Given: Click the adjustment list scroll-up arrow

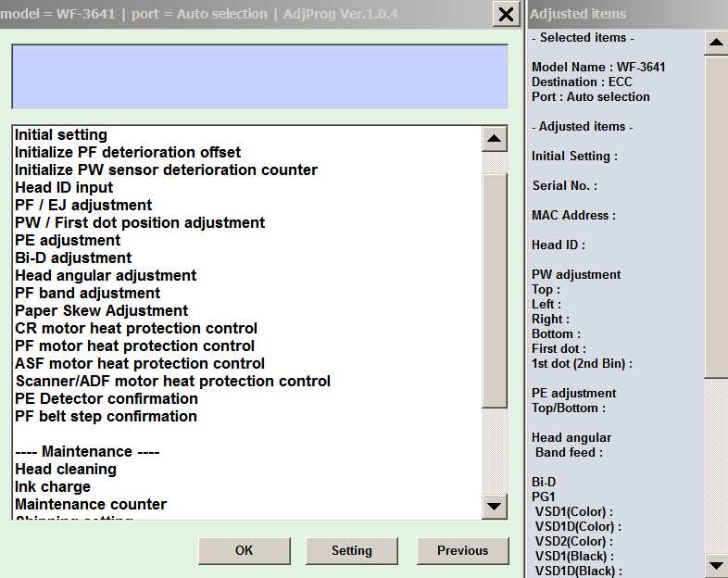Looking at the screenshot, I should [494, 138].
